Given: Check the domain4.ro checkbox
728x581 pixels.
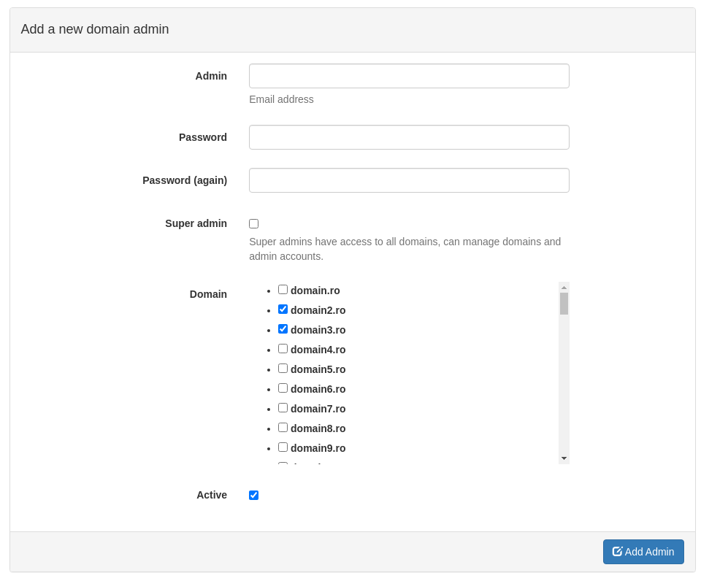Looking at the screenshot, I should (x=283, y=348).
